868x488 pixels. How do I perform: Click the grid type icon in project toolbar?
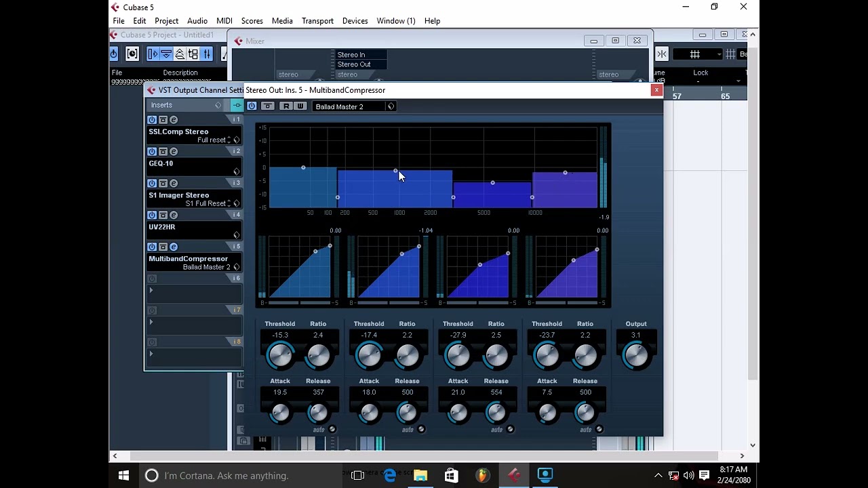[x=730, y=54]
